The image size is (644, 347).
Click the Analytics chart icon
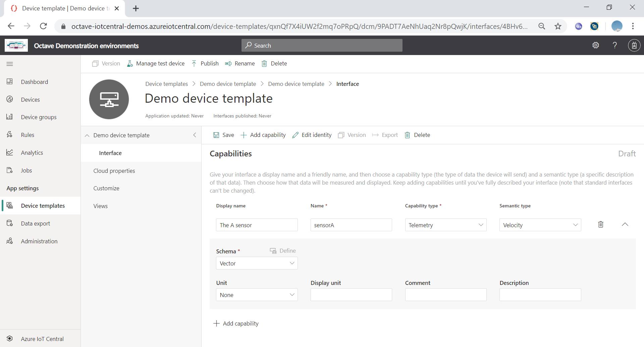[x=10, y=152]
